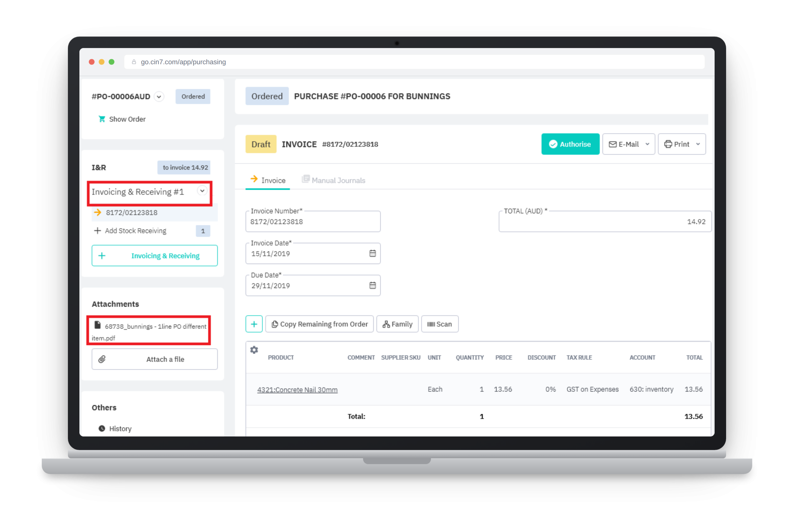Click the envelope icon on E-Mail

pyautogui.click(x=612, y=144)
